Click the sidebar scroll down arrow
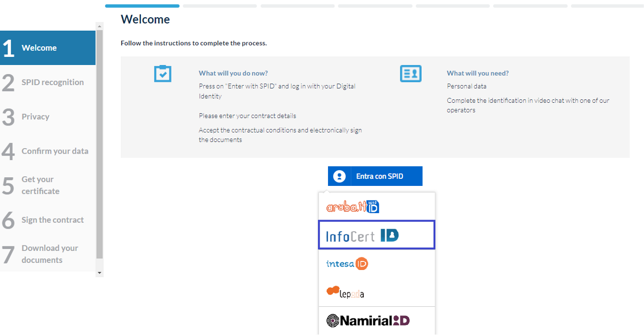The width and height of the screenshot is (644, 335). pos(99,273)
